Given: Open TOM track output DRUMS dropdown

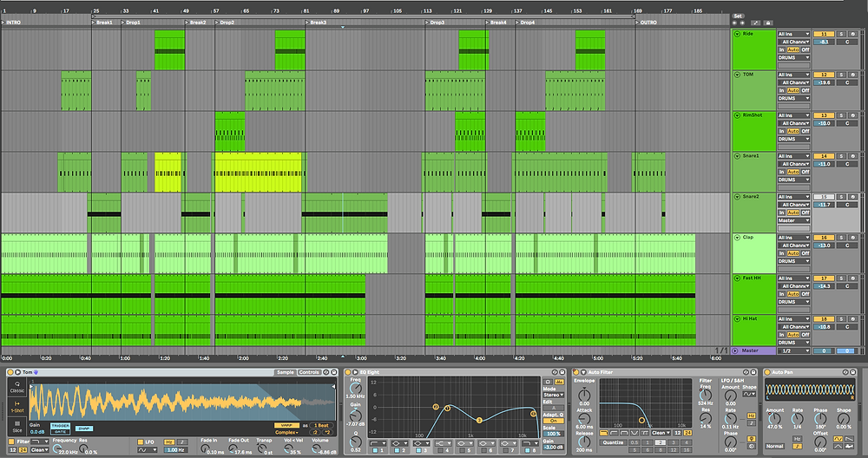Looking at the screenshot, I should coord(794,99).
